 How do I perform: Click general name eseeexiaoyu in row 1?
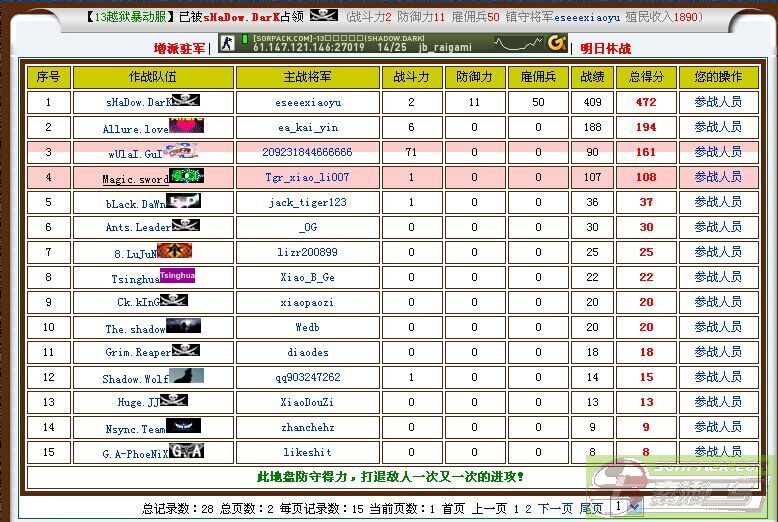pos(307,102)
